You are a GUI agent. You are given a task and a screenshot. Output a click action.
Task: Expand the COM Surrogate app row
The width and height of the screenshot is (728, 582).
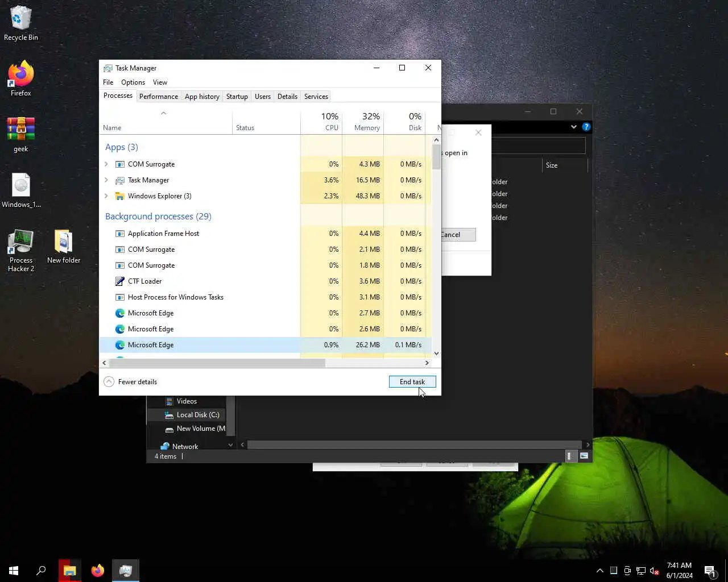click(x=106, y=164)
